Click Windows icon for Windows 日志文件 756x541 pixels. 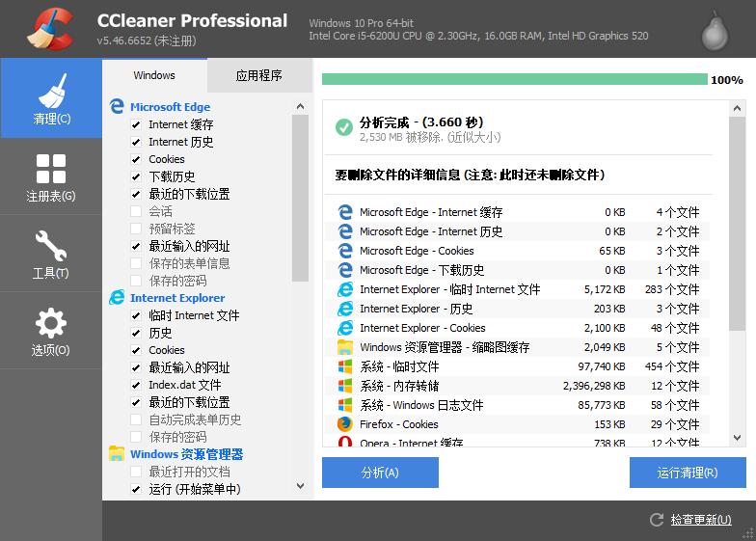(x=345, y=405)
